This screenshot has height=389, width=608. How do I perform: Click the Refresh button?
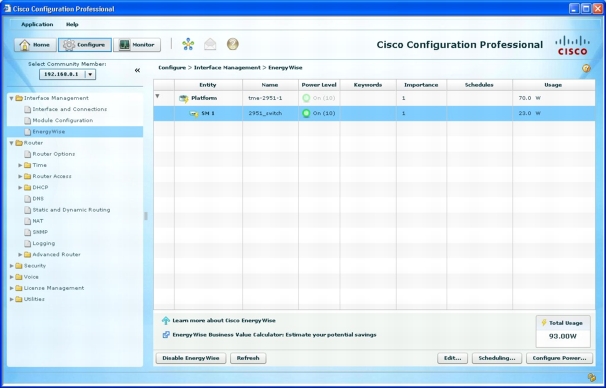point(248,358)
